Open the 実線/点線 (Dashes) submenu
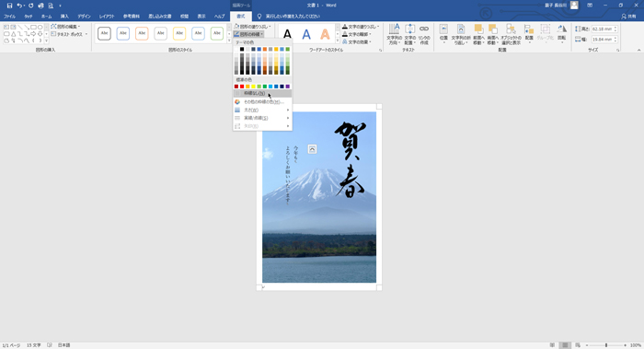This screenshot has height=349, width=644. (262, 118)
